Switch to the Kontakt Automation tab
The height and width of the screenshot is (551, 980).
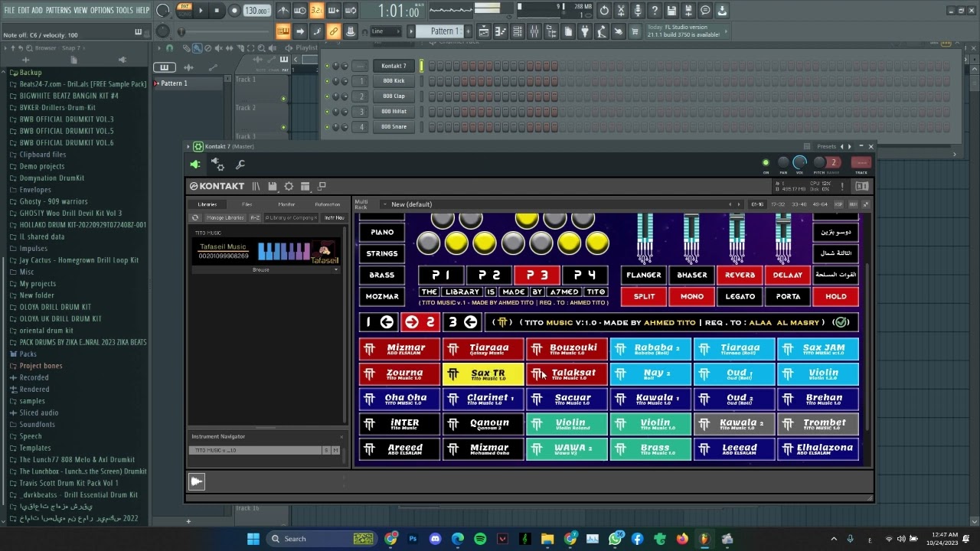tap(328, 204)
